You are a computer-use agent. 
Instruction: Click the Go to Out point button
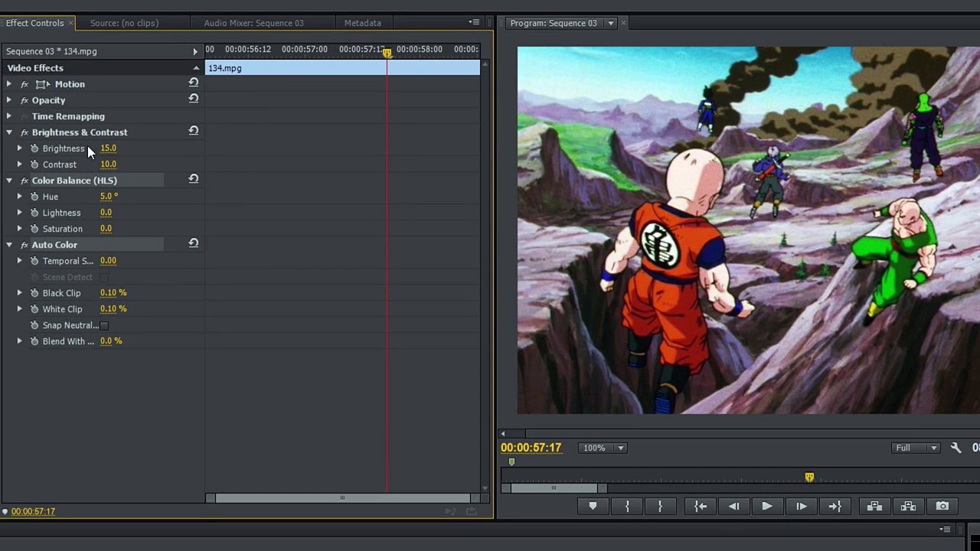click(x=835, y=507)
